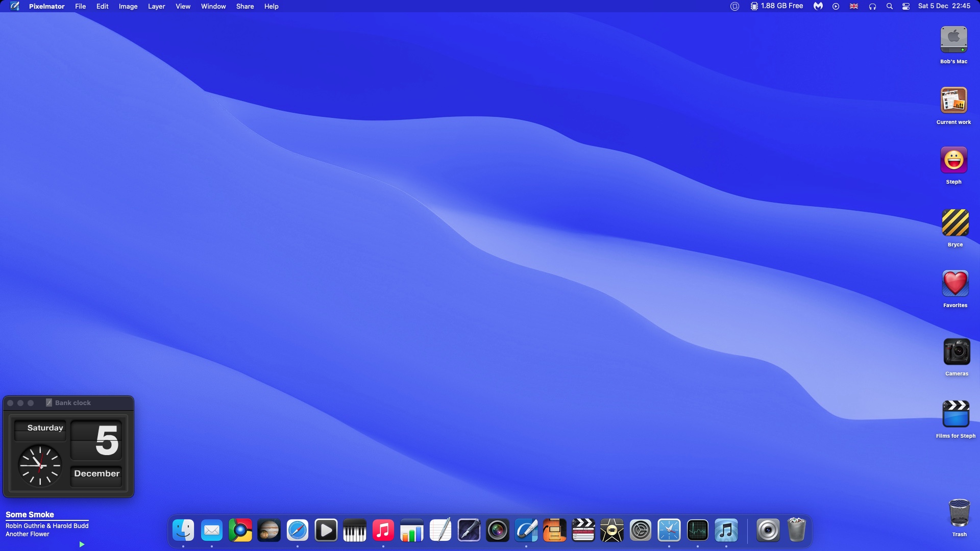The image size is (980, 551).
Task: Open the Numbers bar chart app in Dock
Action: pos(412,531)
